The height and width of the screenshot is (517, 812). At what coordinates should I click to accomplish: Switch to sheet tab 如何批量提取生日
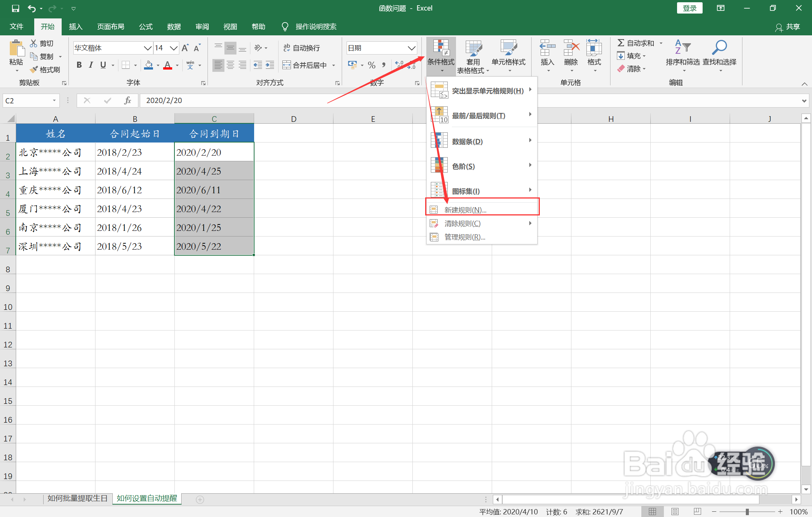tap(77, 499)
